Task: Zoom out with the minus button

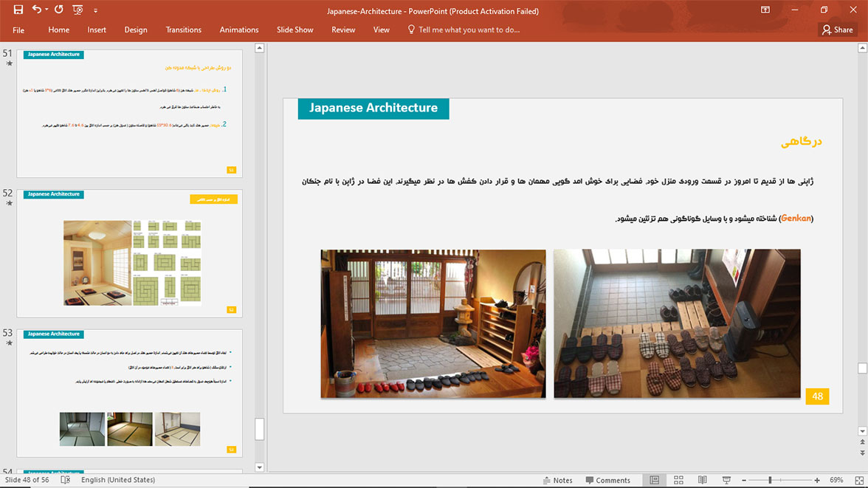Action: point(744,480)
